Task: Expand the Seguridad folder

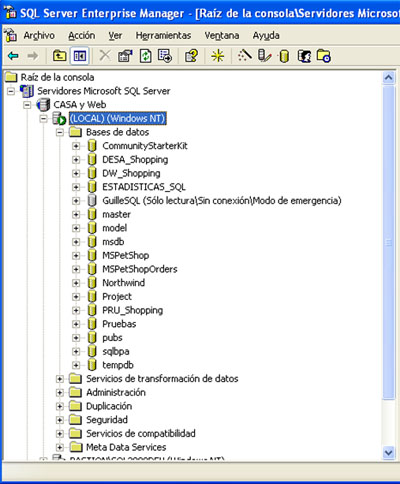Action: pos(60,420)
